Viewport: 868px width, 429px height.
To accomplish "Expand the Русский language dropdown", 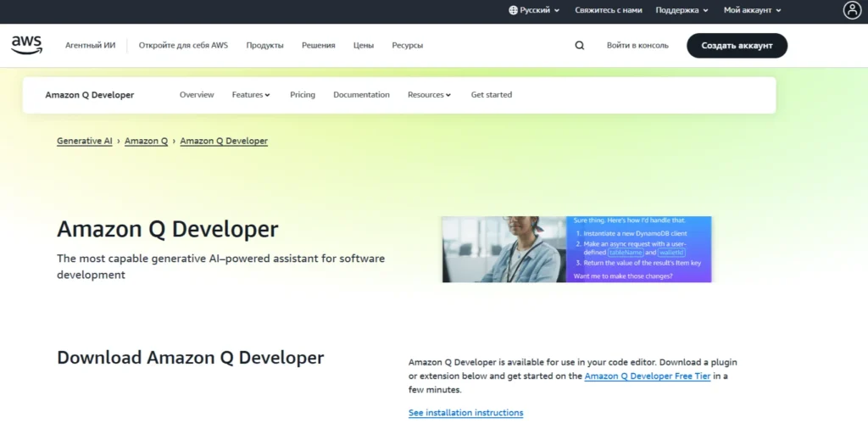I will (534, 10).
